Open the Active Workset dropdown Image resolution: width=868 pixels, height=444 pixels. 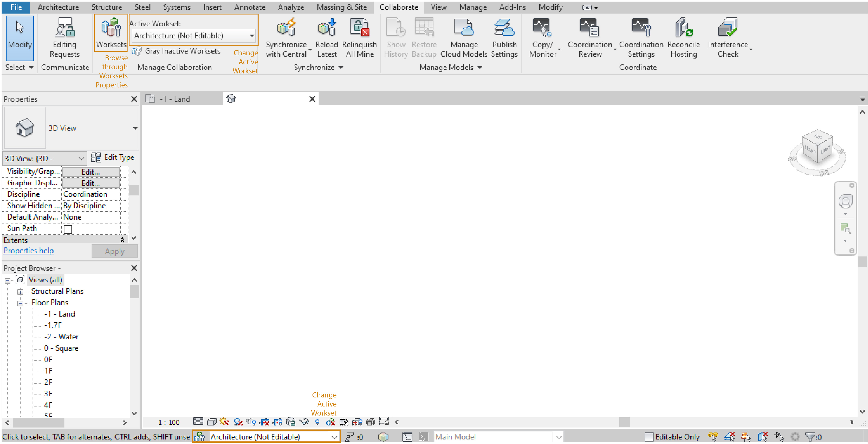(251, 35)
